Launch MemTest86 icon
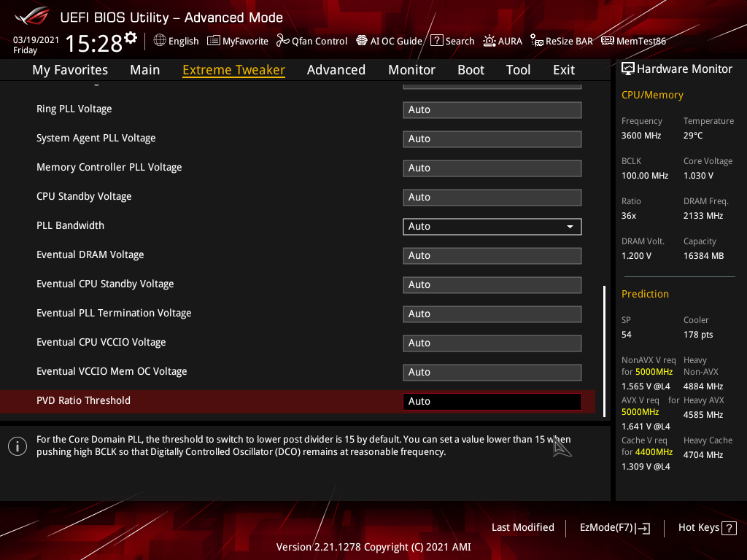 608,41
